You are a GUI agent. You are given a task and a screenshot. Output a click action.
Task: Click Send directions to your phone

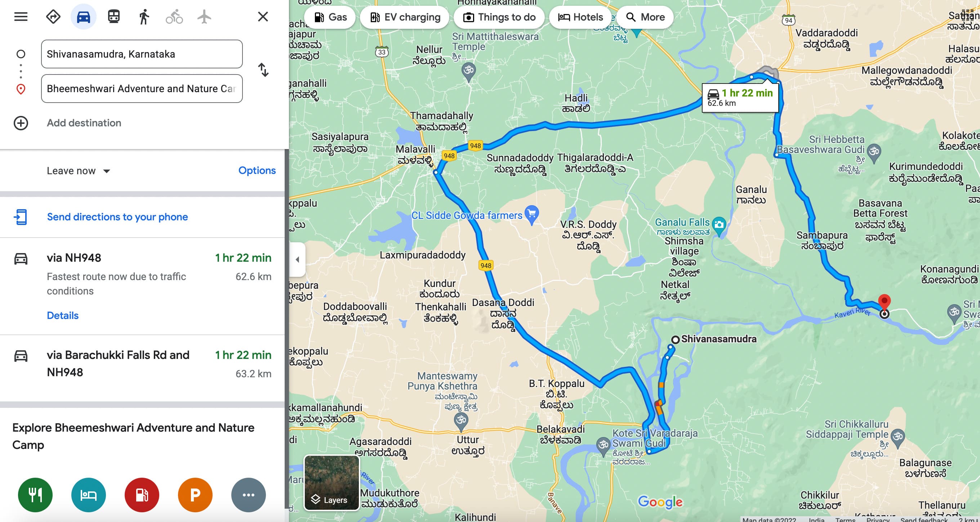pos(117,217)
